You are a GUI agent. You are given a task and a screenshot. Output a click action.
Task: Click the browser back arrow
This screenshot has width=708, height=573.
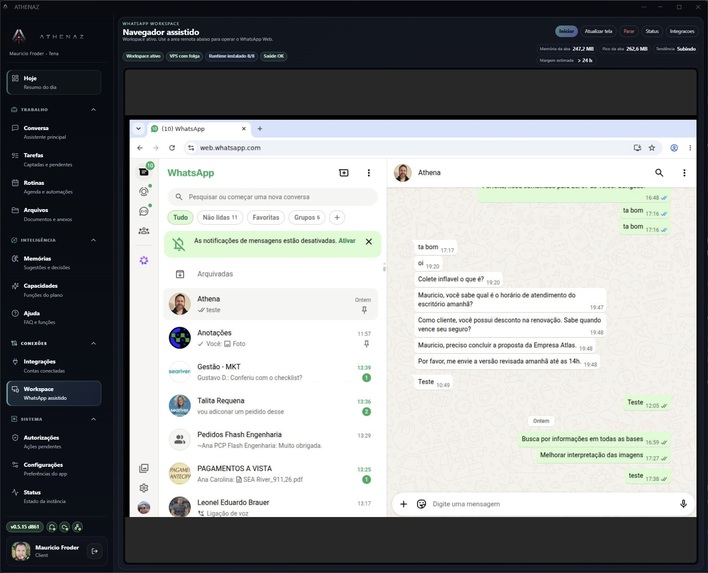pyautogui.click(x=140, y=148)
